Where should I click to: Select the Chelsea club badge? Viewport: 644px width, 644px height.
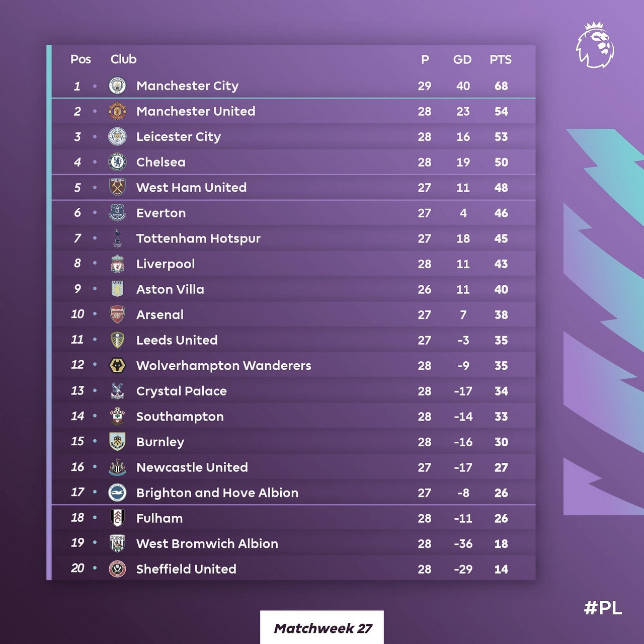[117, 162]
